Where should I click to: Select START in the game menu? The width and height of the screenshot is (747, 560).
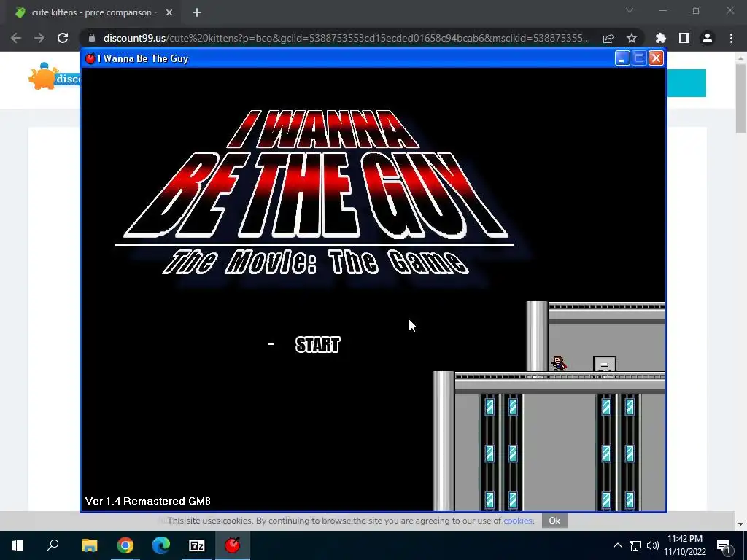(318, 345)
